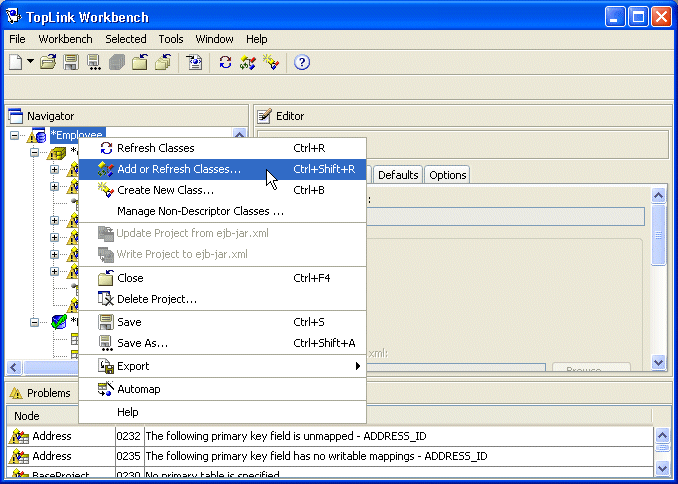Collapse the package node under Employee
This screenshot has height=484, width=678.
pyautogui.click(x=35, y=152)
